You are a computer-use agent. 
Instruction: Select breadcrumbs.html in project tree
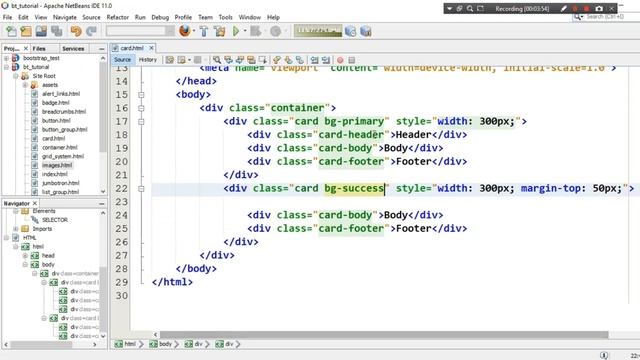point(64,112)
